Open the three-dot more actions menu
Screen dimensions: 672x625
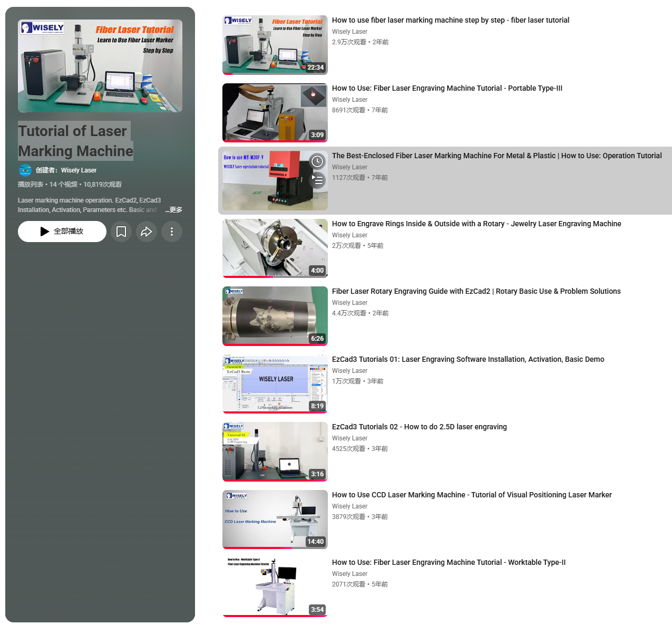coord(172,232)
